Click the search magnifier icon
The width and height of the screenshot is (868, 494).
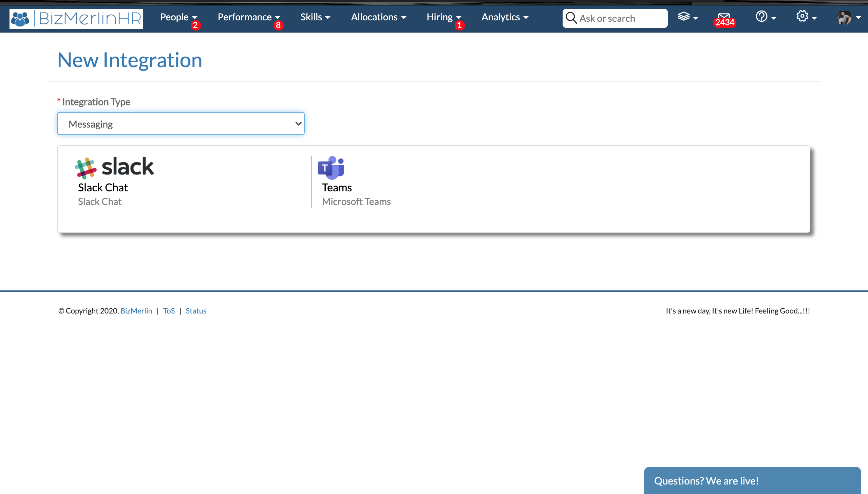coord(571,18)
